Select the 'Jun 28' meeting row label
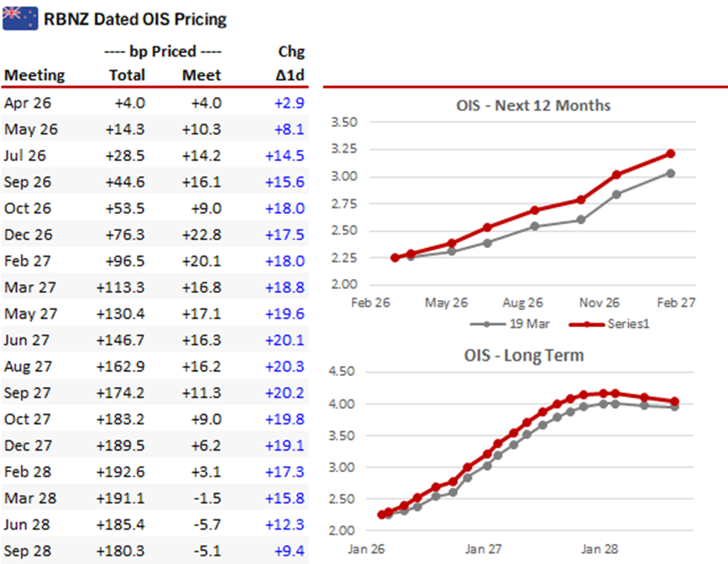This screenshot has height=564, width=728. [x=26, y=525]
